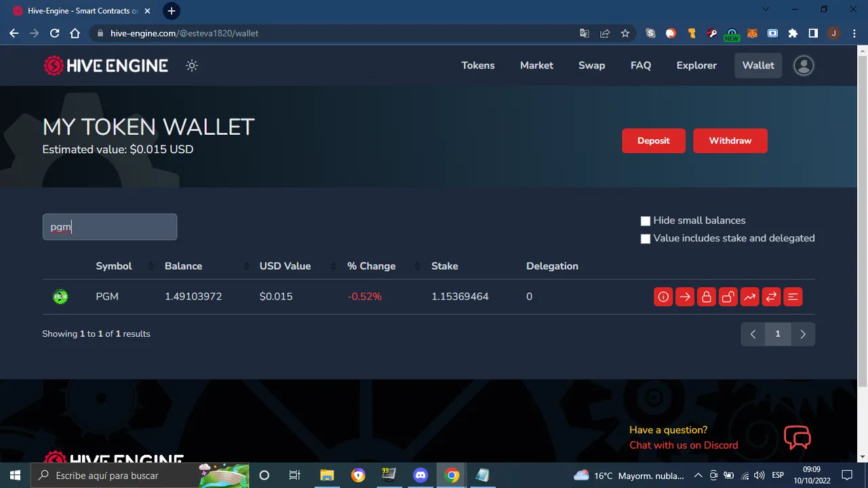This screenshot has width=868, height=488.
Task: Click the share page icon
Action: click(x=605, y=33)
